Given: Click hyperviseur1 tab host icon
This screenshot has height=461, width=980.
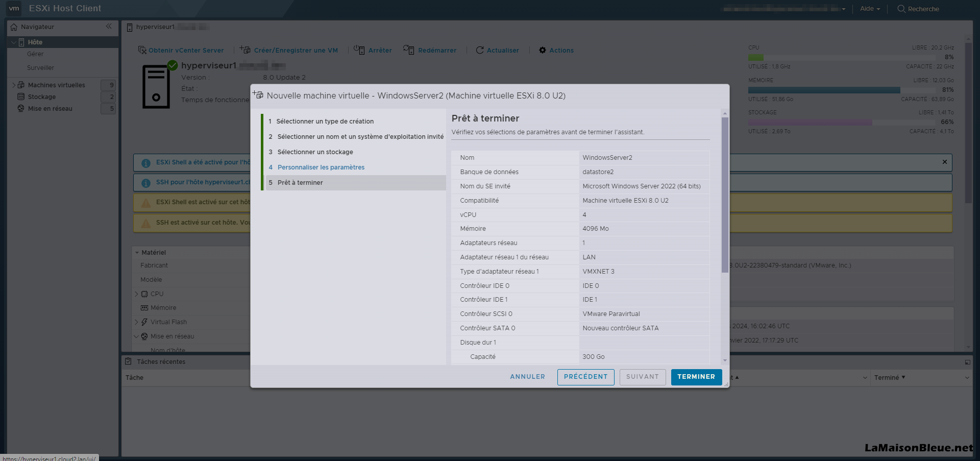Looking at the screenshot, I should pos(130,27).
